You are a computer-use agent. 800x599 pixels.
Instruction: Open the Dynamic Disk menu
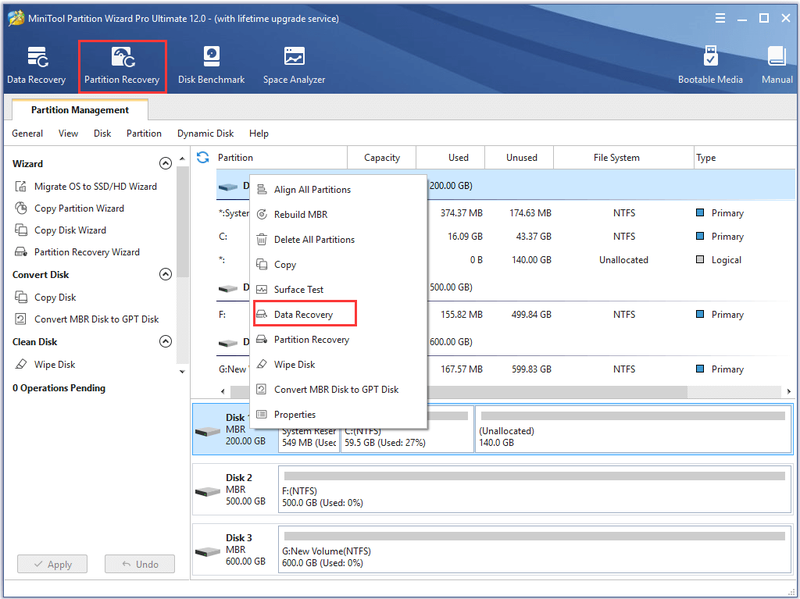(205, 133)
